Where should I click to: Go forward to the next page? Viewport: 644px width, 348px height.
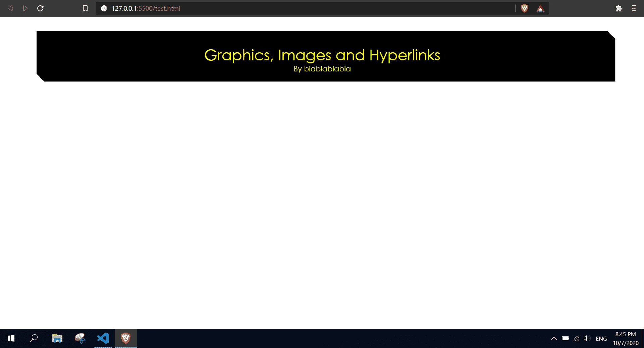pyautogui.click(x=25, y=8)
